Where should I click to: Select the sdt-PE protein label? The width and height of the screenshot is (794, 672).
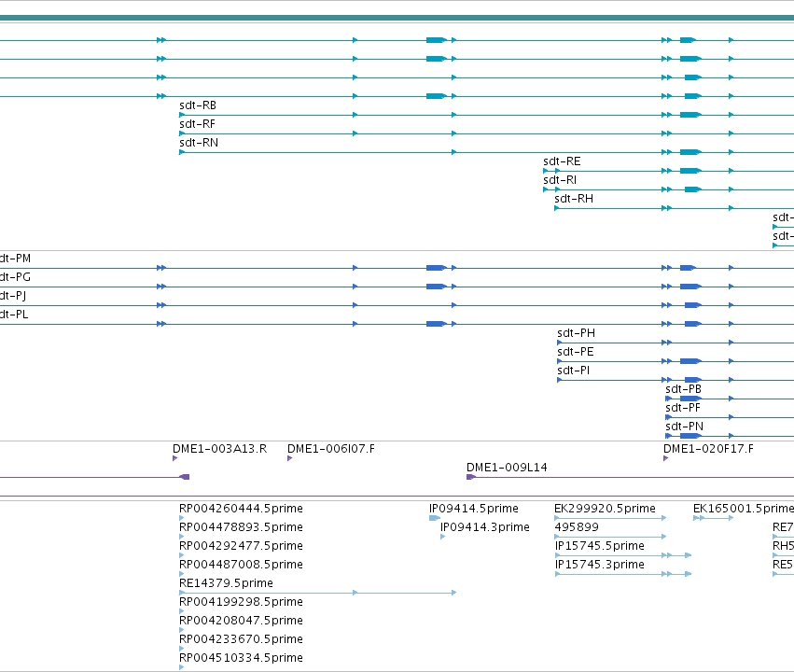[x=576, y=352]
